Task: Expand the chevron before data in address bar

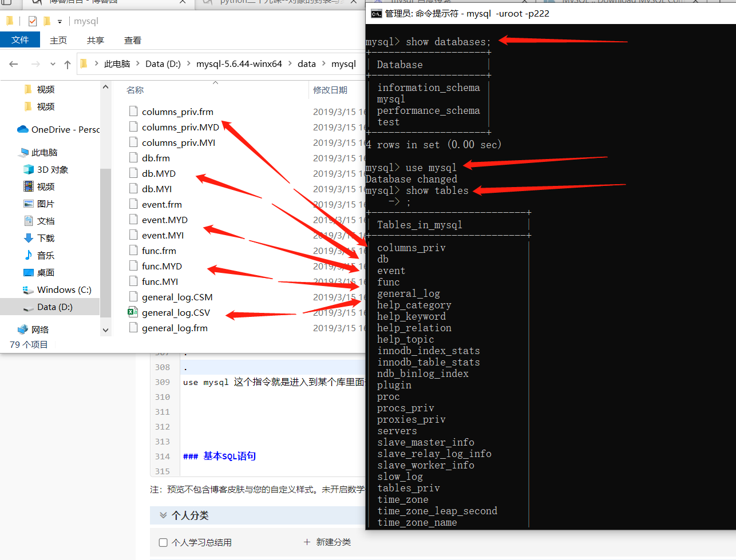Action: pyautogui.click(x=290, y=63)
